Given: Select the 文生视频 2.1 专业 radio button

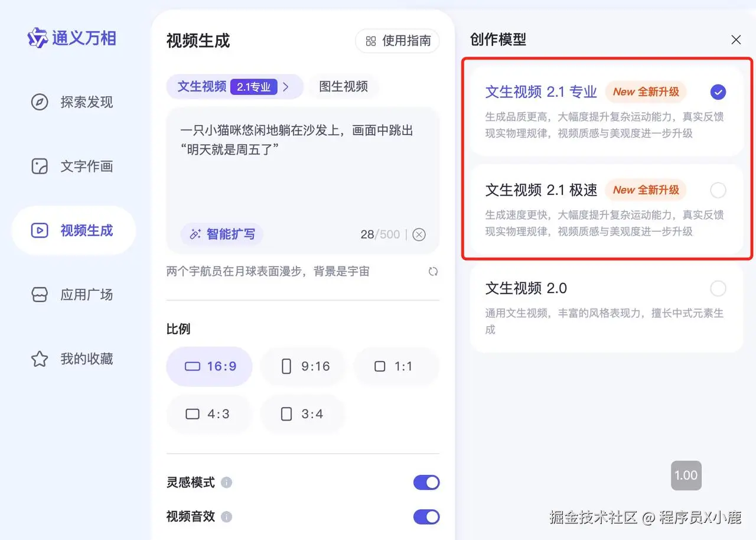Looking at the screenshot, I should coord(718,92).
